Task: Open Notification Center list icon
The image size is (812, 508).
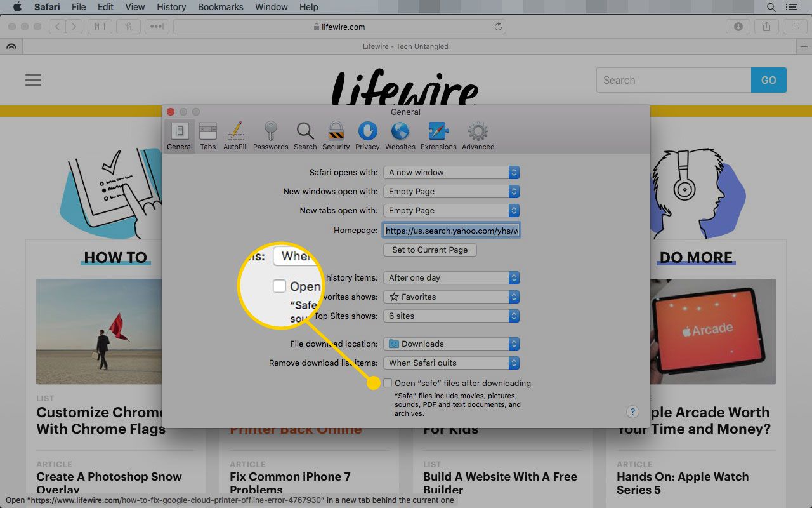Action: point(791,7)
